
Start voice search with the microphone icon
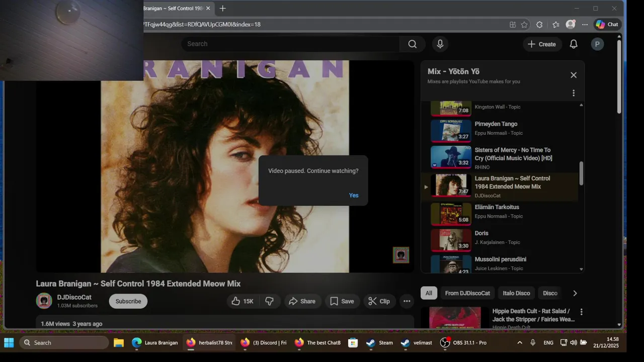[440, 44]
